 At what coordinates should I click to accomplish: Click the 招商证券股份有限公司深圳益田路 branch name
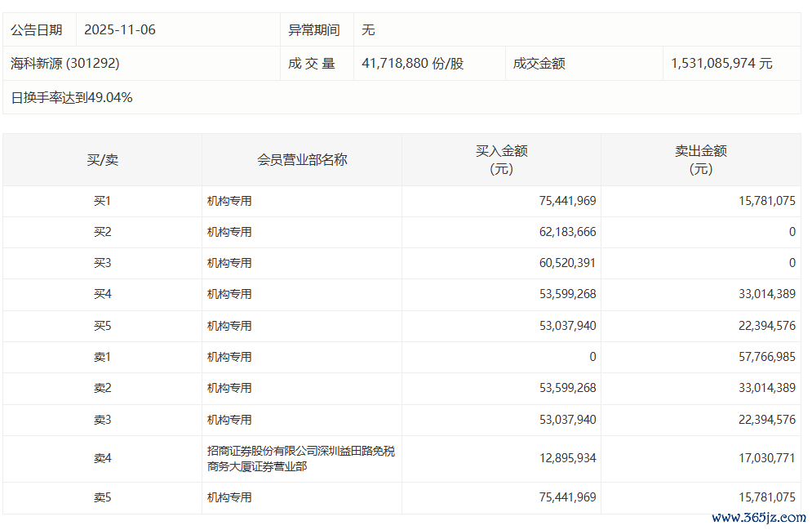301,458
